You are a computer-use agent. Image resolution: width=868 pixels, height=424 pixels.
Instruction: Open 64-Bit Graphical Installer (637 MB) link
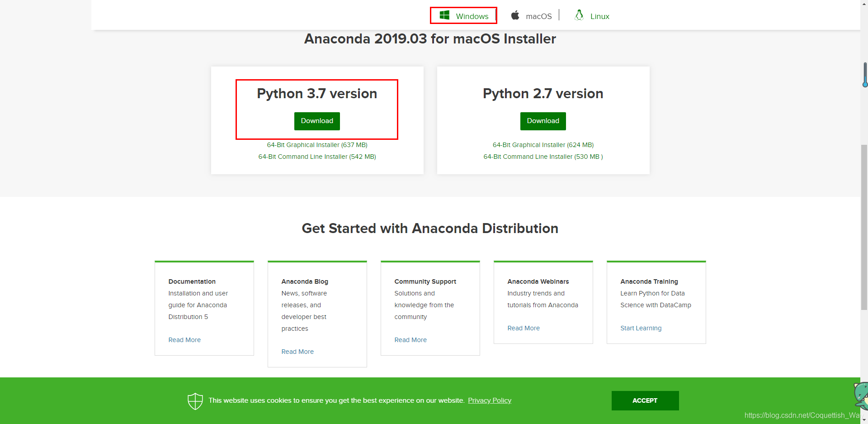317,145
